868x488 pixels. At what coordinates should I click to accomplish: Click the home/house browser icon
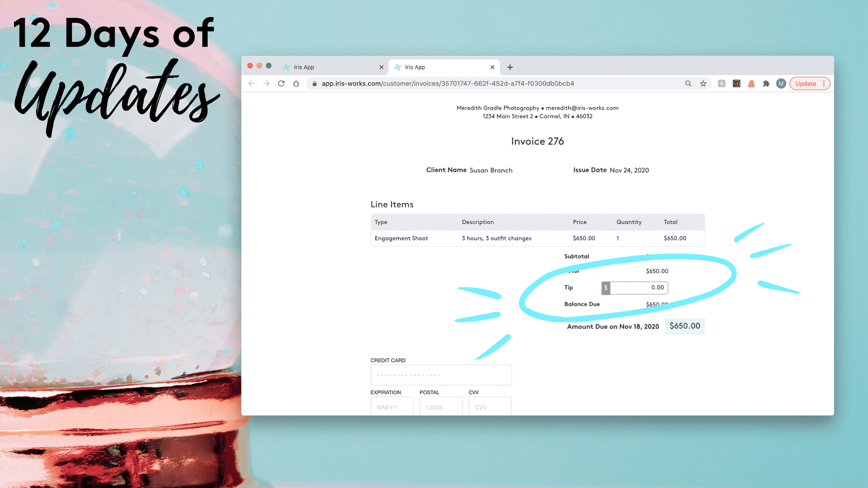coord(296,84)
